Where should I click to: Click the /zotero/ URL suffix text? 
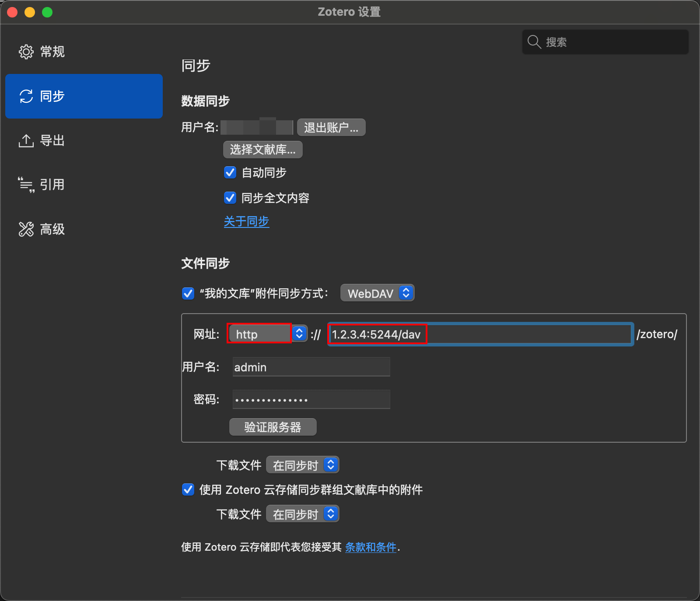point(657,334)
